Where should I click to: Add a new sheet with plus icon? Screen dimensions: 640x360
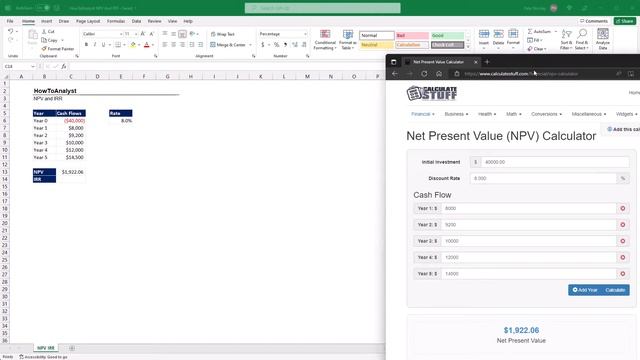(72, 348)
